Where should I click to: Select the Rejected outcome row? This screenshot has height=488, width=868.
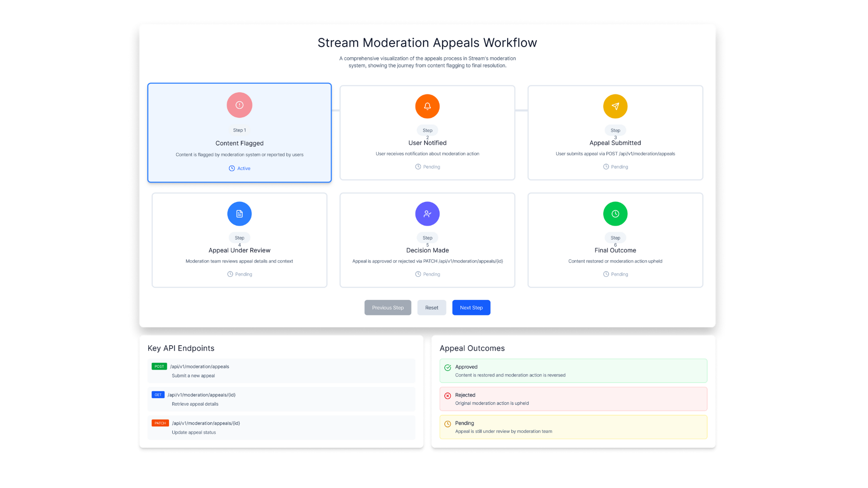click(573, 398)
